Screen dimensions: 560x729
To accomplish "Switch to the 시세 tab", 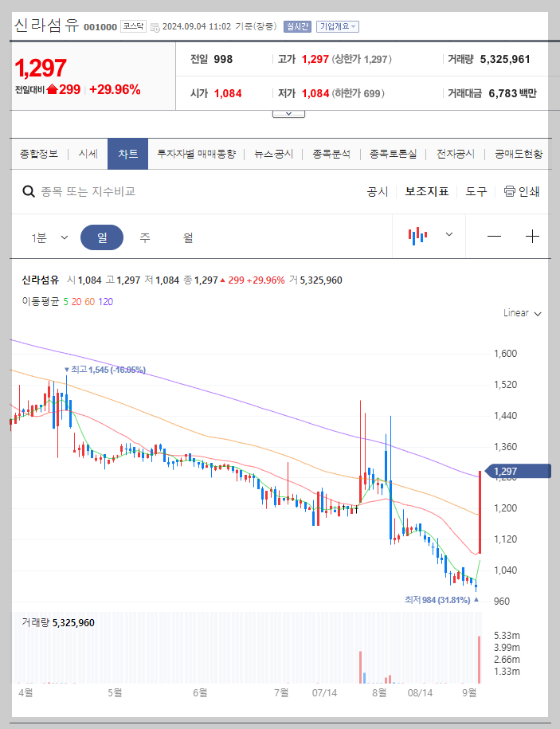I will coord(88,153).
